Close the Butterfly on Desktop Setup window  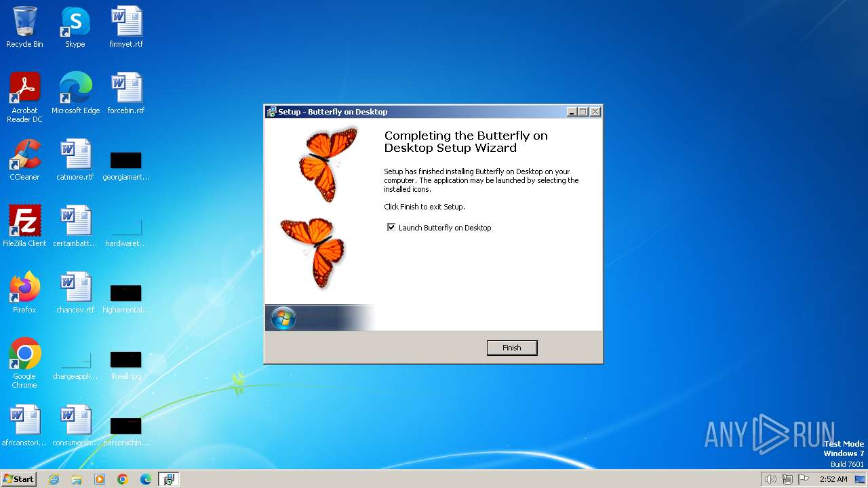click(x=595, y=112)
